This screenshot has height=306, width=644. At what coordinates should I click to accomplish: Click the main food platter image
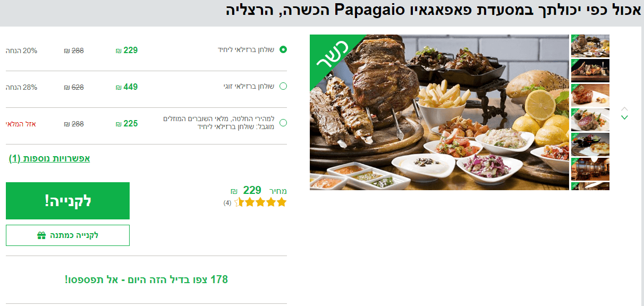pyautogui.click(x=439, y=112)
